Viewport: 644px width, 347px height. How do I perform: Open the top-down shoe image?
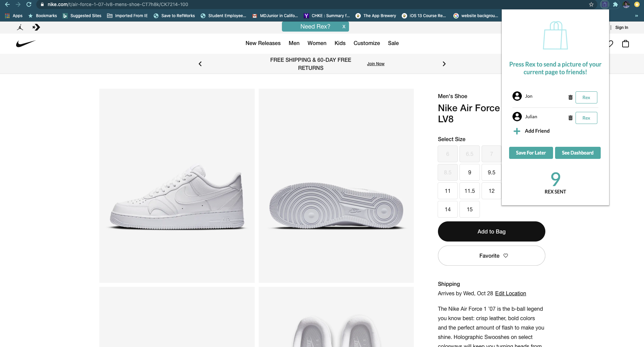(x=336, y=317)
